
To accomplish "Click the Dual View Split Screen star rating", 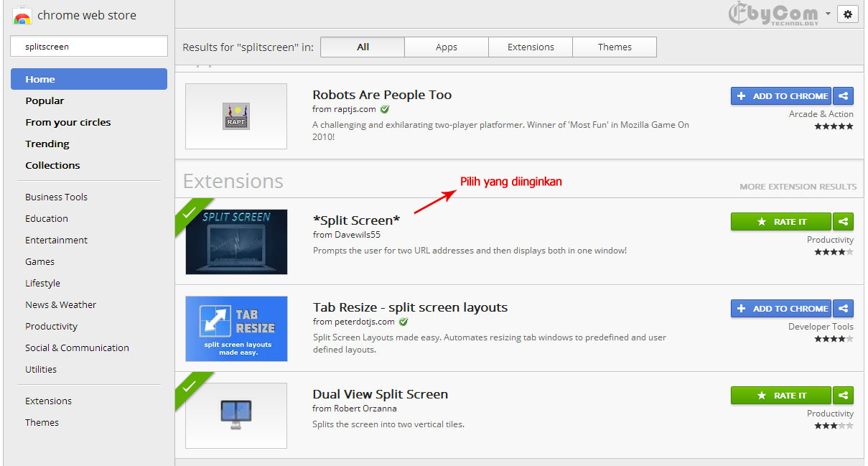I will [x=834, y=426].
